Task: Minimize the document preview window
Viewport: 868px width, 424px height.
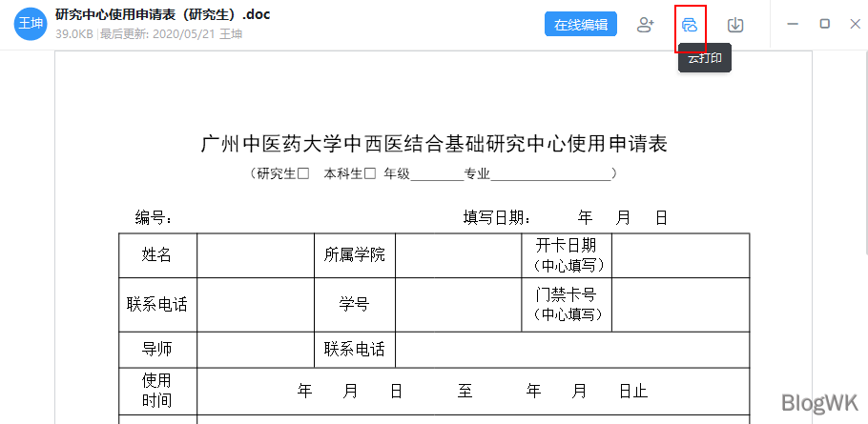Action: click(x=793, y=24)
